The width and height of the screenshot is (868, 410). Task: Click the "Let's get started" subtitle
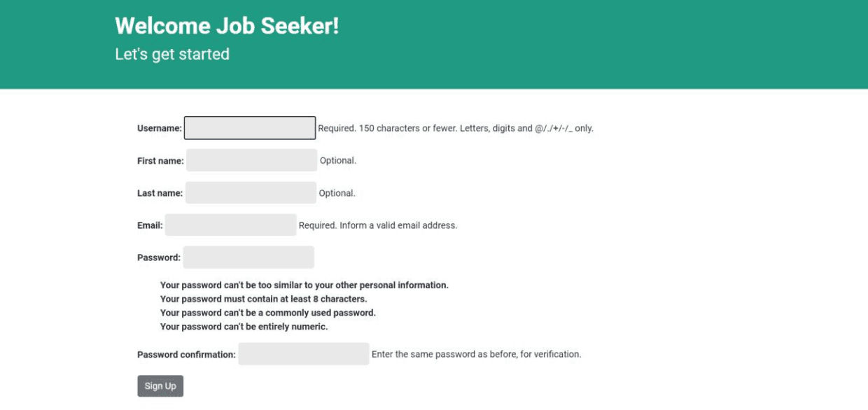[x=172, y=54]
